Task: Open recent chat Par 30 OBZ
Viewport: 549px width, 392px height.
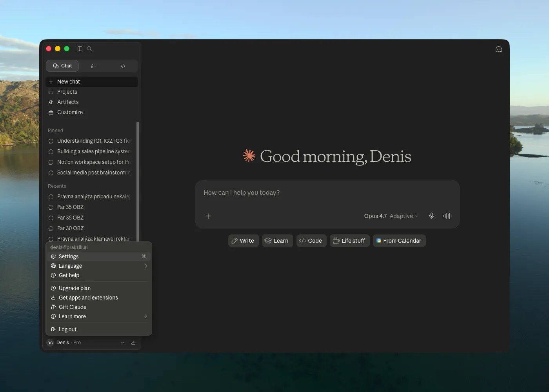Action: [90, 228]
